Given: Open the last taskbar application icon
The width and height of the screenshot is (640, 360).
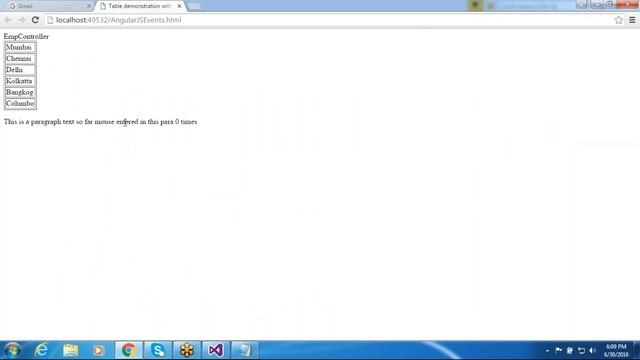Looking at the screenshot, I should pyautogui.click(x=244, y=350).
